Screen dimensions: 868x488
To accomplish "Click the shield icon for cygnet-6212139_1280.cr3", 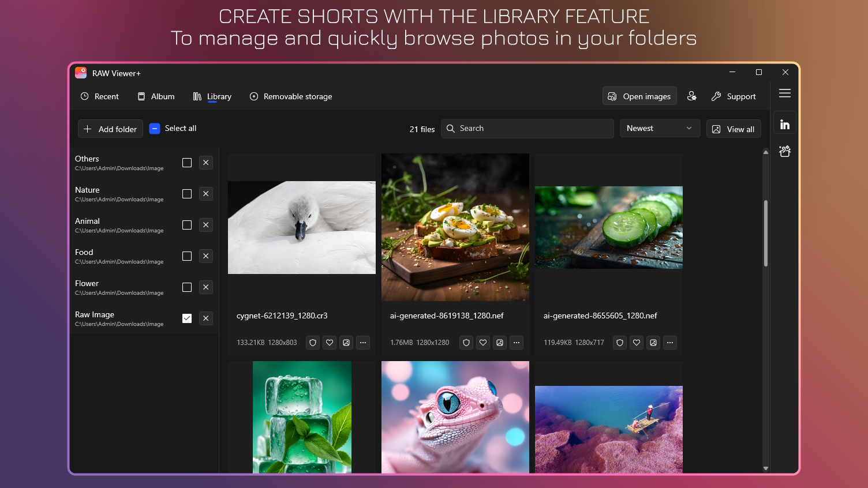I will [x=313, y=343].
